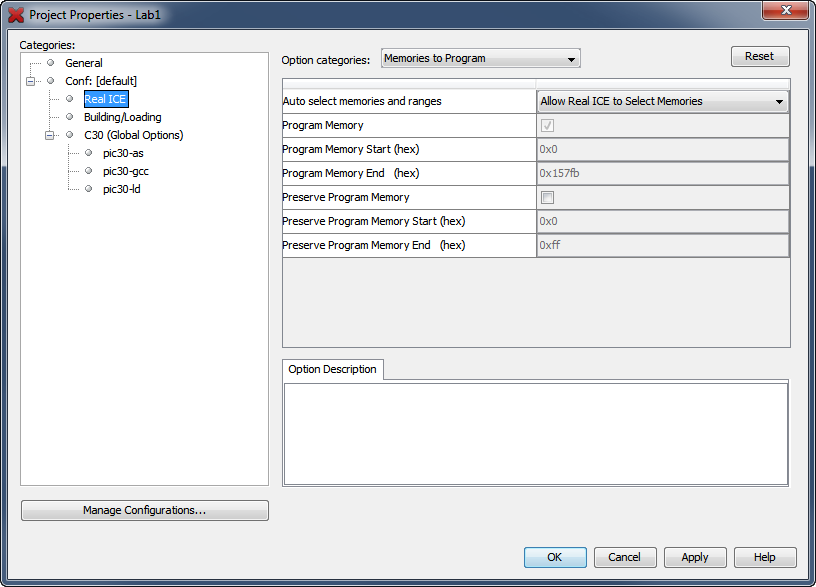The width and height of the screenshot is (816, 587).
Task: Click the MPLAB X icon in title bar
Action: [16, 15]
